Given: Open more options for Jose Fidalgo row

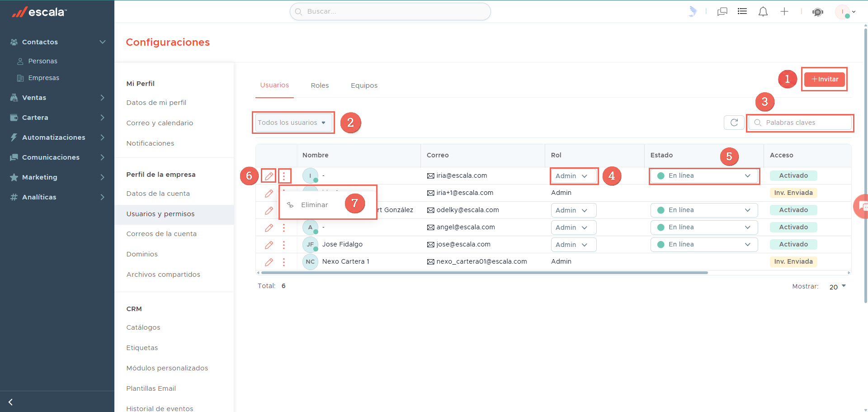Looking at the screenshot, I should click(284, 245).
